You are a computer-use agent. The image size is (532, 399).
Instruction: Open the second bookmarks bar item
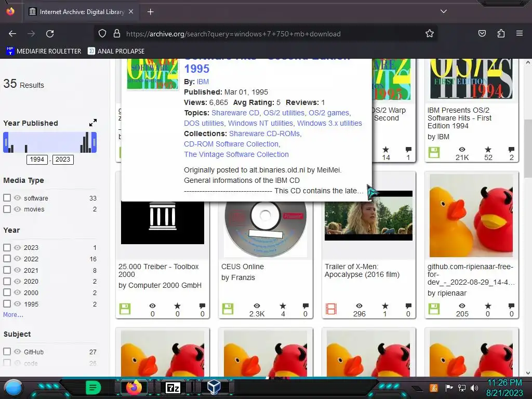click(116, 51)
